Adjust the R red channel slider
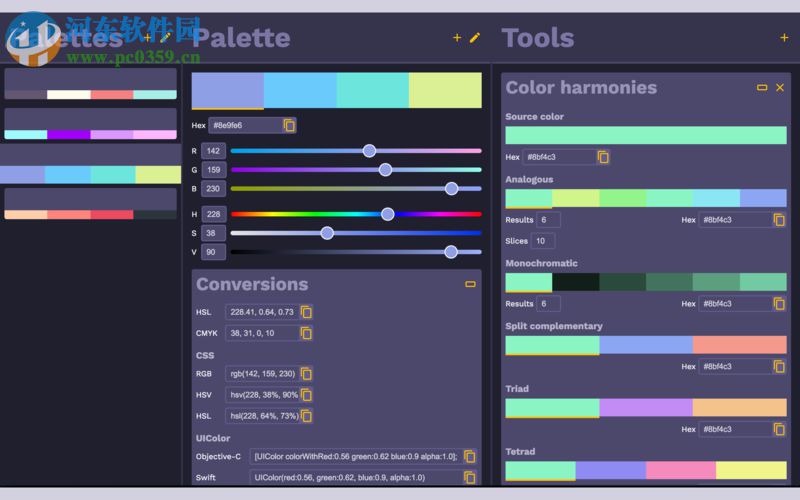The height and width of the screenshot is (500, 800). click(x=356, y=151)
